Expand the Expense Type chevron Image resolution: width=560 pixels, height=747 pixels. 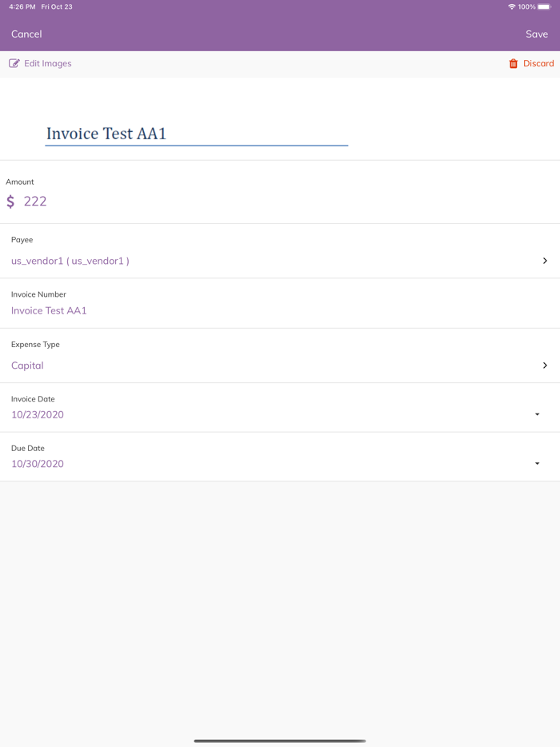[x=545, y=366]
